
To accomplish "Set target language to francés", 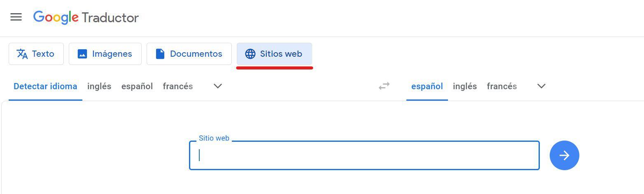I will [x=502, y=86].
